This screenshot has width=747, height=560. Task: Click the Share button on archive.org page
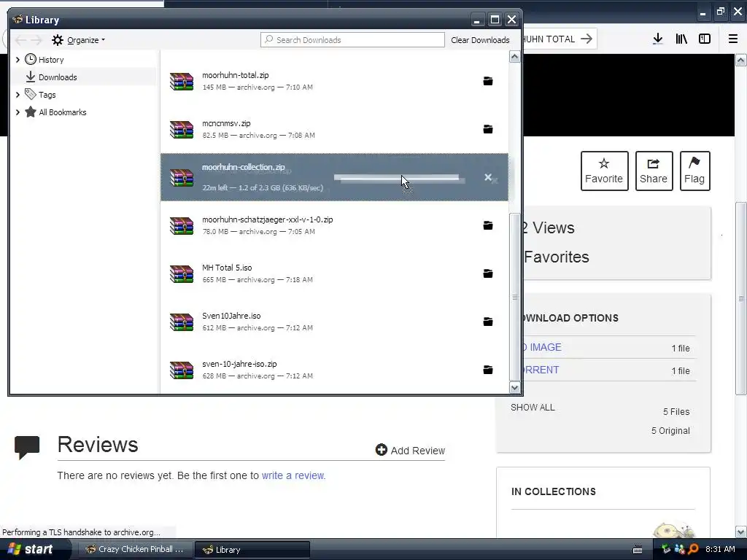tap(654, 171)
